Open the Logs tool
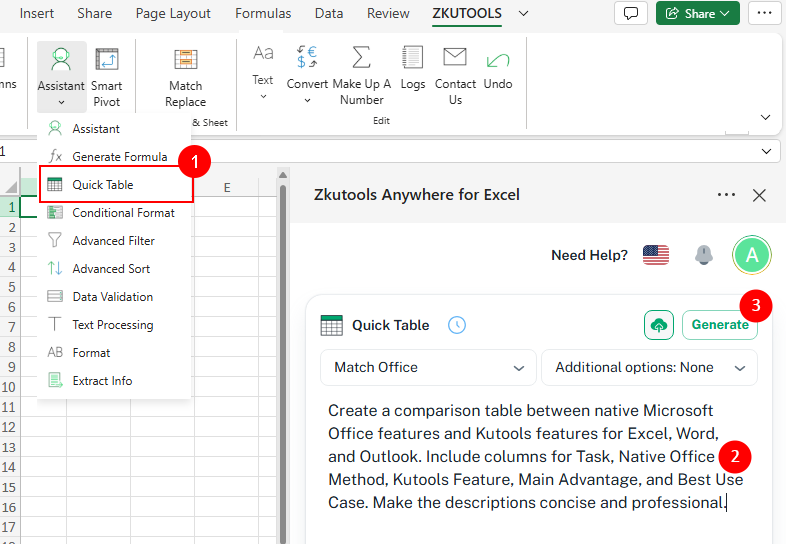The width and height of the screenshot is (786, 544). tap(413, 68)
